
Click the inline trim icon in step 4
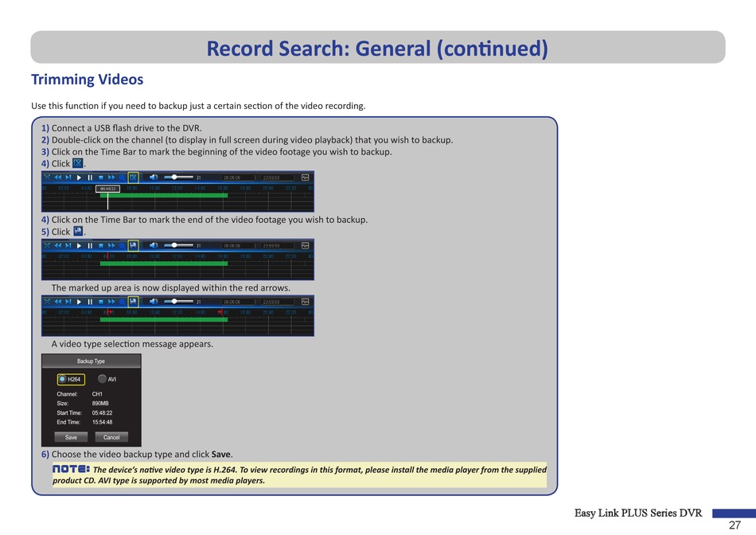(x=78, y=163)
